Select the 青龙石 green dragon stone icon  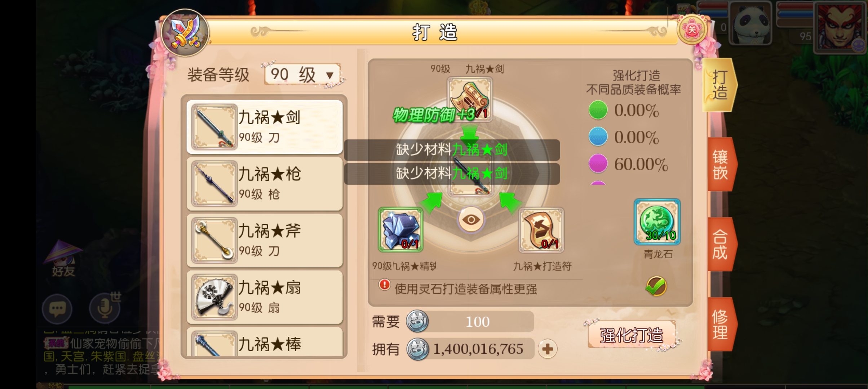pyautogui.click(x=657, y=222)
